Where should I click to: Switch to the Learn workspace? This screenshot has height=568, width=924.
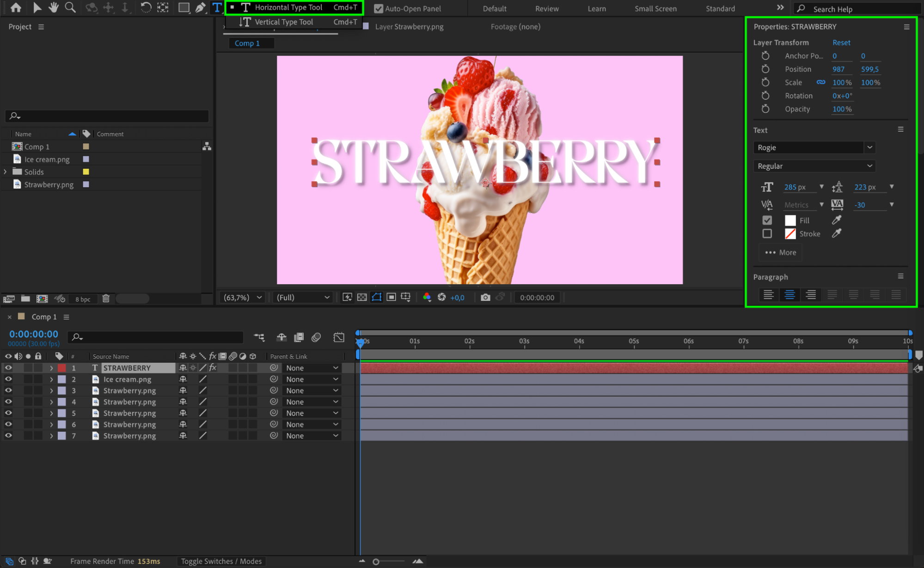pyautogui.click(x=596, y=8)
